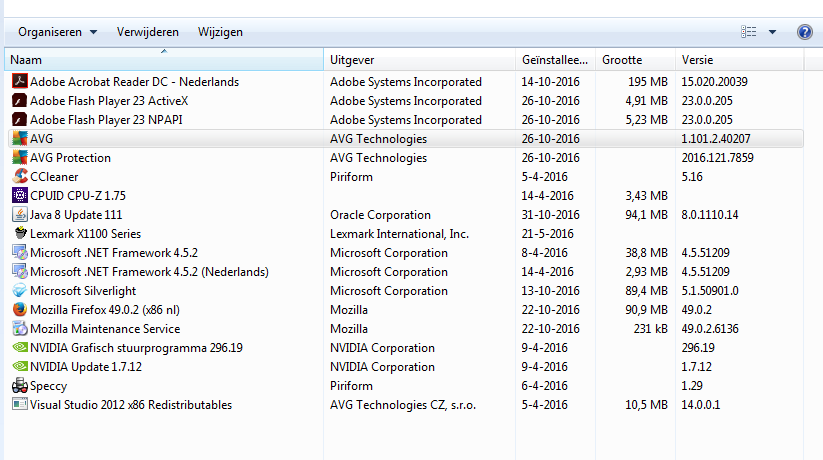
Task: Click the Mozilla Firefox 49.0.2 icon
Action: click(19, 310)
